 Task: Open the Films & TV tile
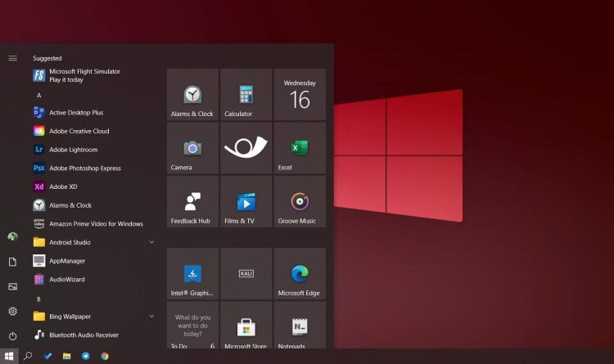(x=246, y=201)
